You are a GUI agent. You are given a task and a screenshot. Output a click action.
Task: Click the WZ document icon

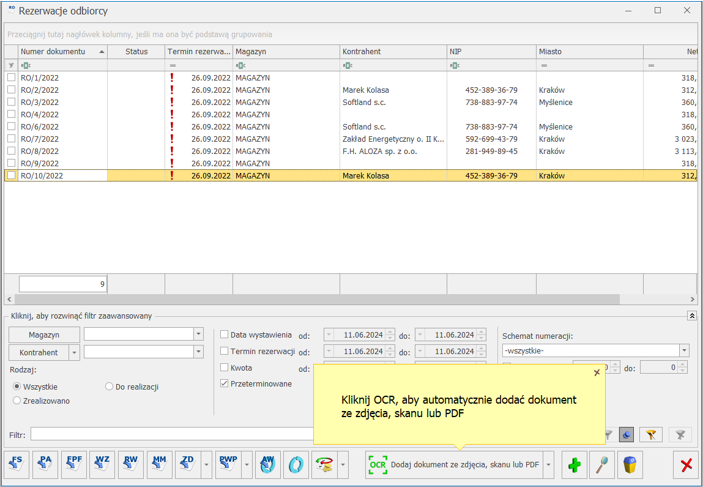pyautogui.click(x=102, y=464)
